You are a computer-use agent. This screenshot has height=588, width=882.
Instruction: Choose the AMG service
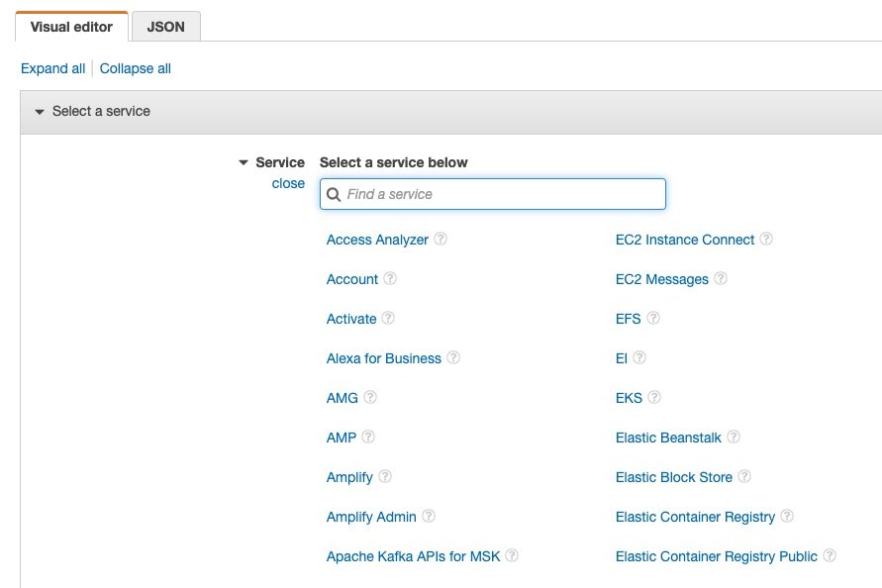(342, 398)
